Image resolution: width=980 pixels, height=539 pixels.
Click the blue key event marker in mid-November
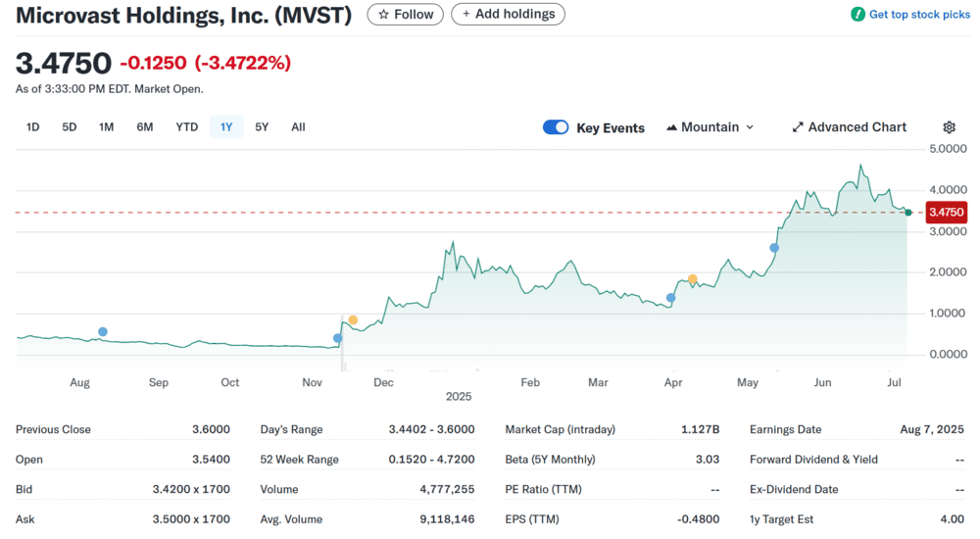coord(337,338)
